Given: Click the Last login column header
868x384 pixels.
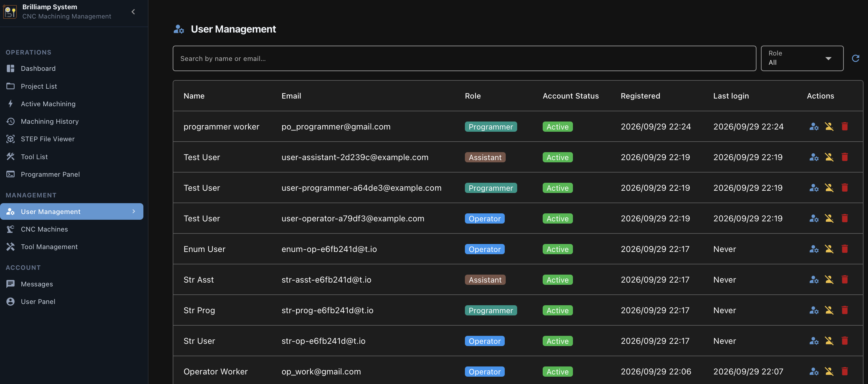Looking at the screenshot, I should click(x=731, y=96).
